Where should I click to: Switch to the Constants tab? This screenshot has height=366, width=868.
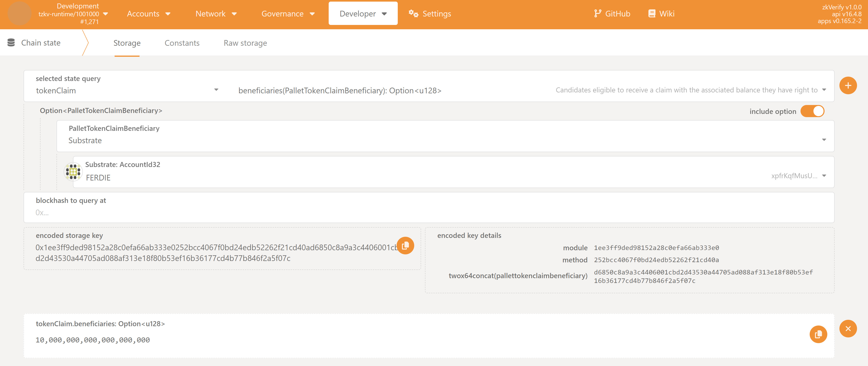point(182,43)
